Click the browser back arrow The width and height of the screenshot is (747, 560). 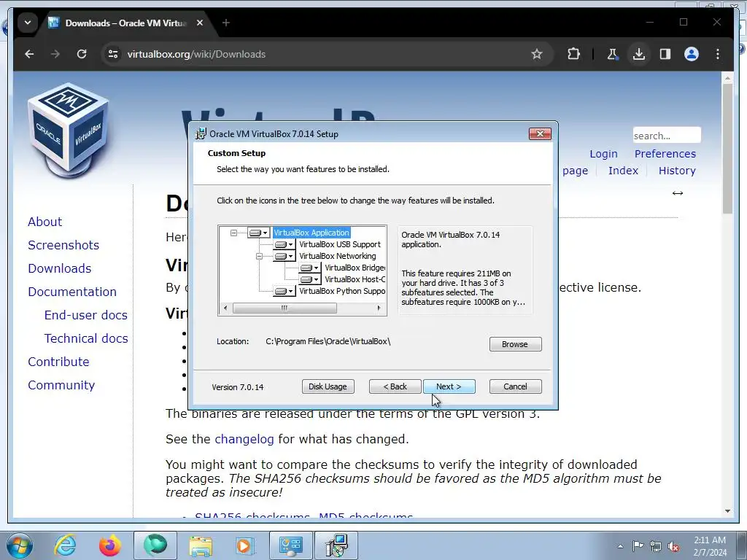tap(29, 54)
